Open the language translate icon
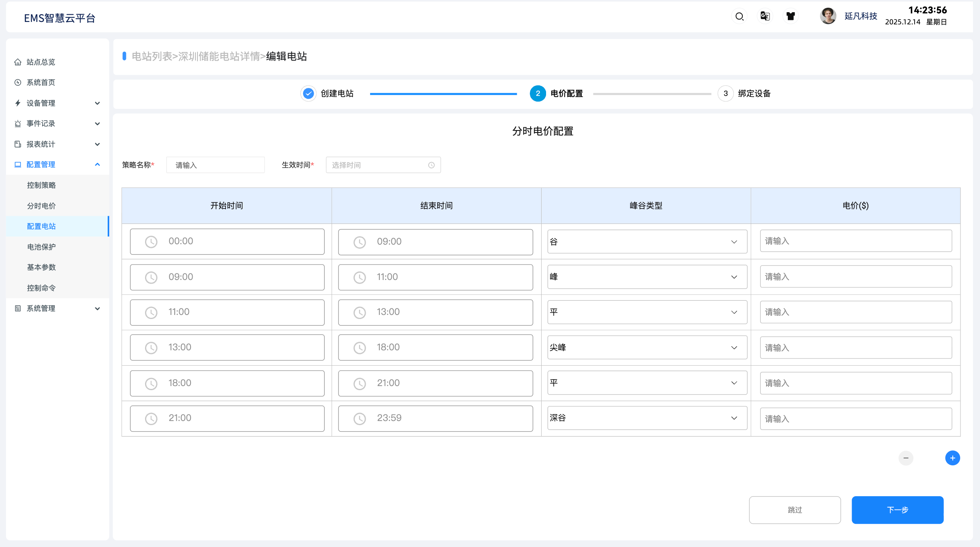The height and width of the screenshot is (547, 980). pyautogui.click(x=765, y=16)
